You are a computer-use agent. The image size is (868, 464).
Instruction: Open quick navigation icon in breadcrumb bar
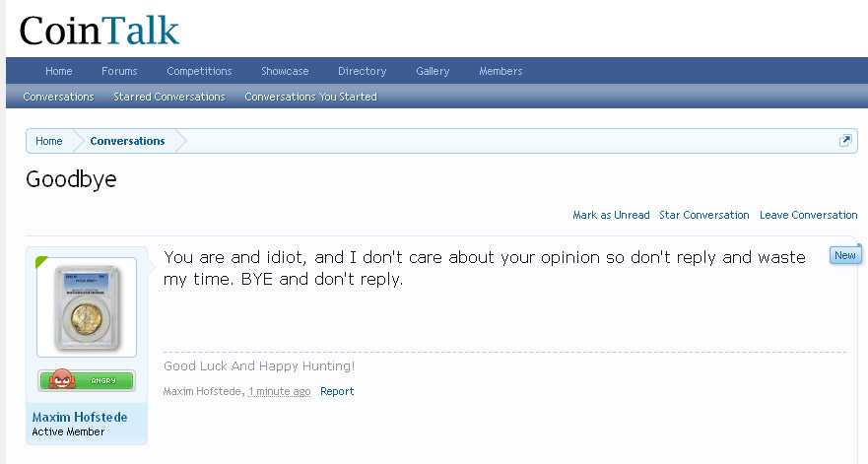pos(844,141)
